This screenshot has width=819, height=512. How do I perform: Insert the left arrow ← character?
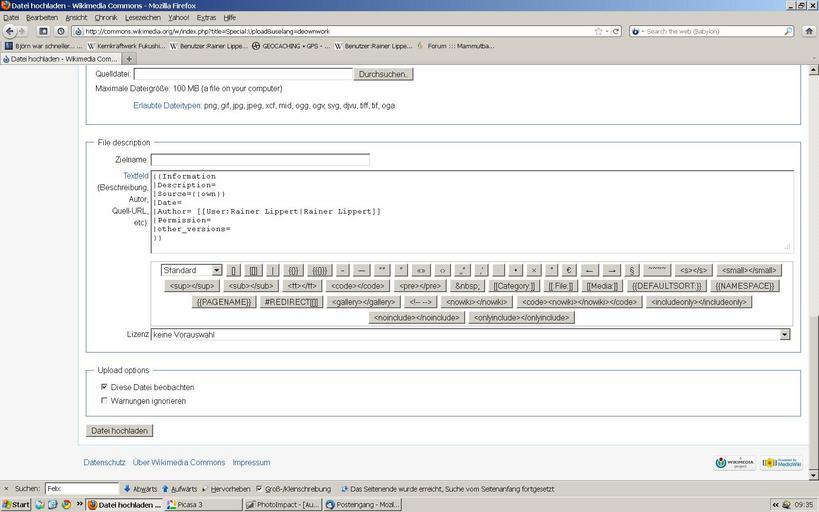(590, 270)
